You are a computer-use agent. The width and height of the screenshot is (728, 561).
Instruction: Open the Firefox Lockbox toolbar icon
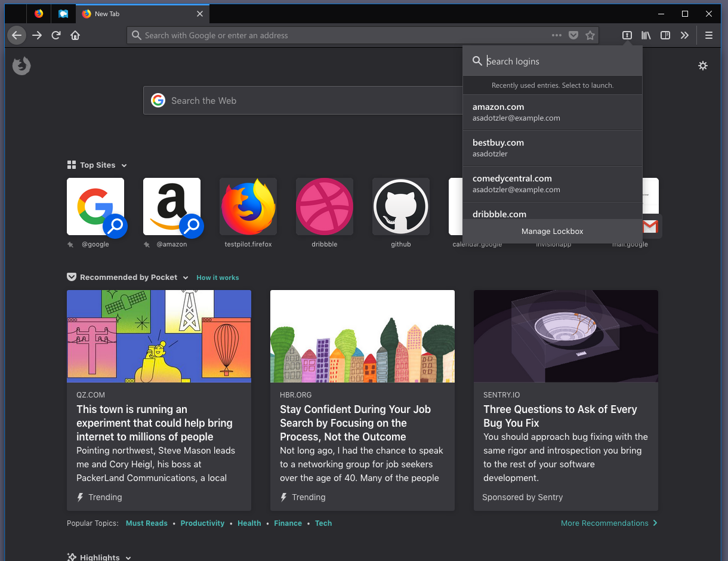[627, 35]
